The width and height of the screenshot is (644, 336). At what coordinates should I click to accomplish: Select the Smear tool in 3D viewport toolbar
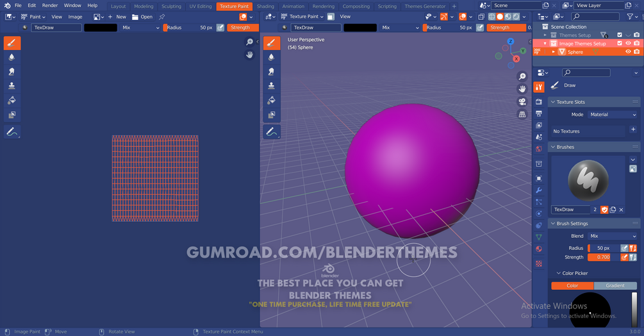(x=272, y=71)
